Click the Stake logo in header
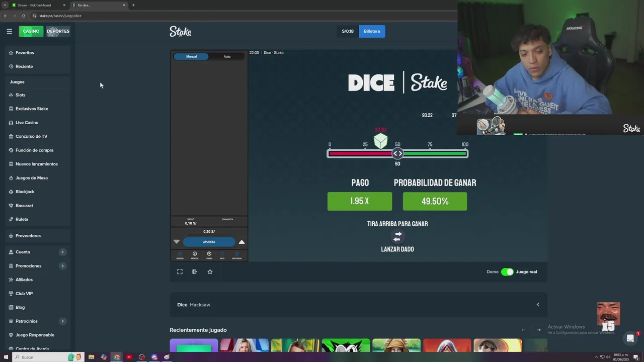 pos(181,31)
